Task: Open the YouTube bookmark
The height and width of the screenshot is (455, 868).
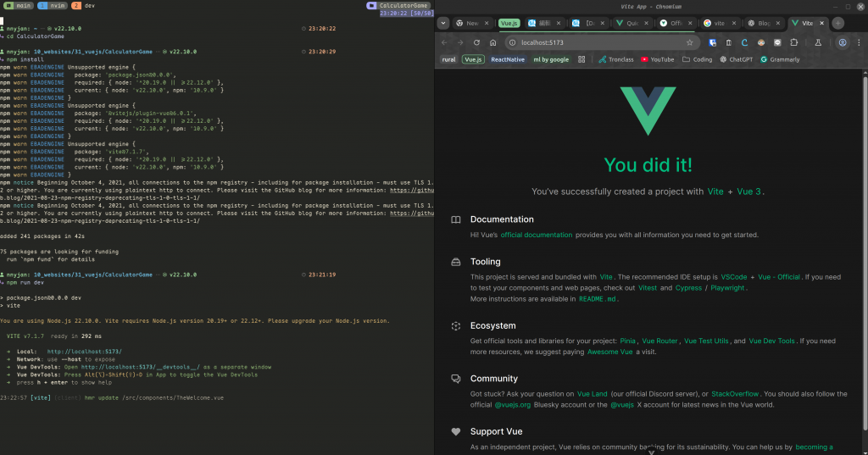Action: 657,59
